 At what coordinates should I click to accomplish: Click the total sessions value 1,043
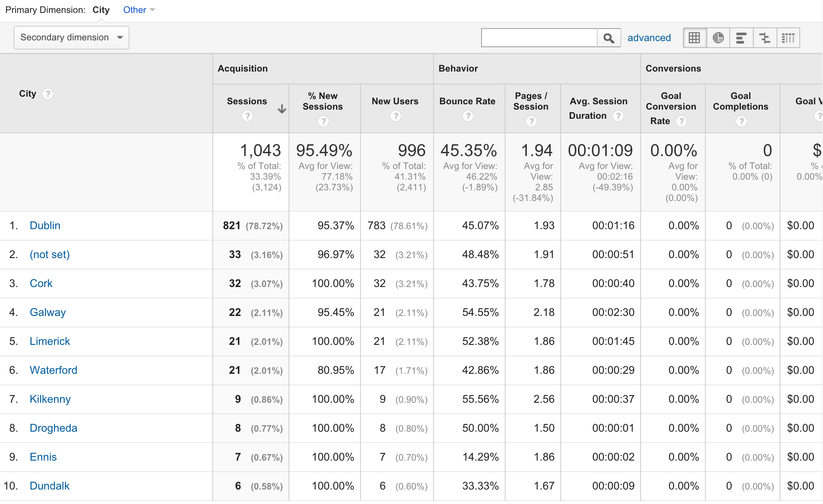(260, 150)
